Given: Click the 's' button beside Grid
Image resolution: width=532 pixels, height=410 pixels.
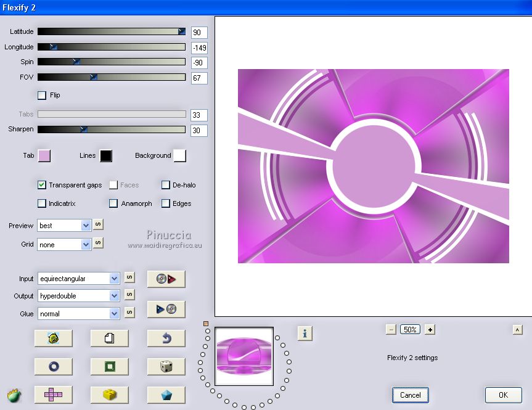Looking at the screenshot, I should click(98, 243).
